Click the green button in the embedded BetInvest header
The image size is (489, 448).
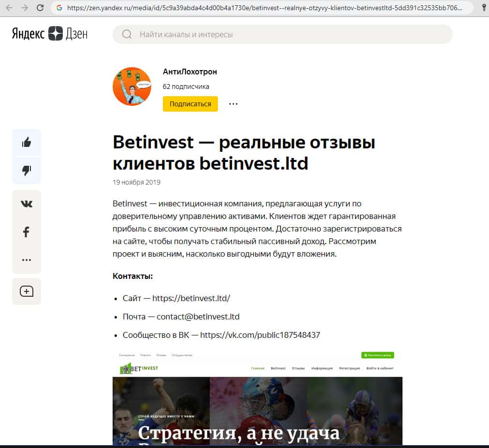click(x=378, y=355)
